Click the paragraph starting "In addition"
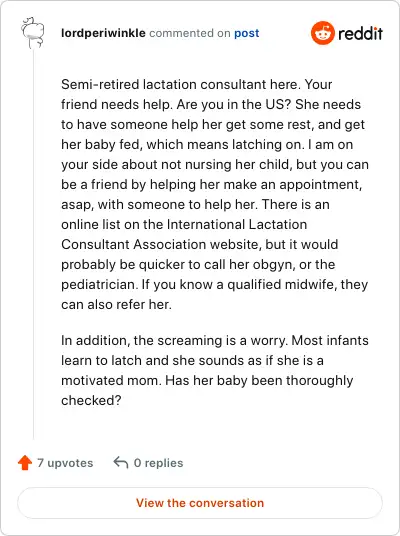This screenshot has width=400, height=536. [215, 370]
